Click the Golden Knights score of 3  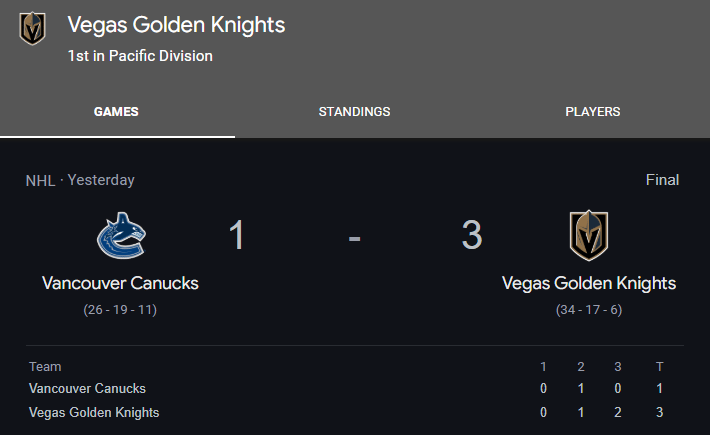(x=472, y=235)
